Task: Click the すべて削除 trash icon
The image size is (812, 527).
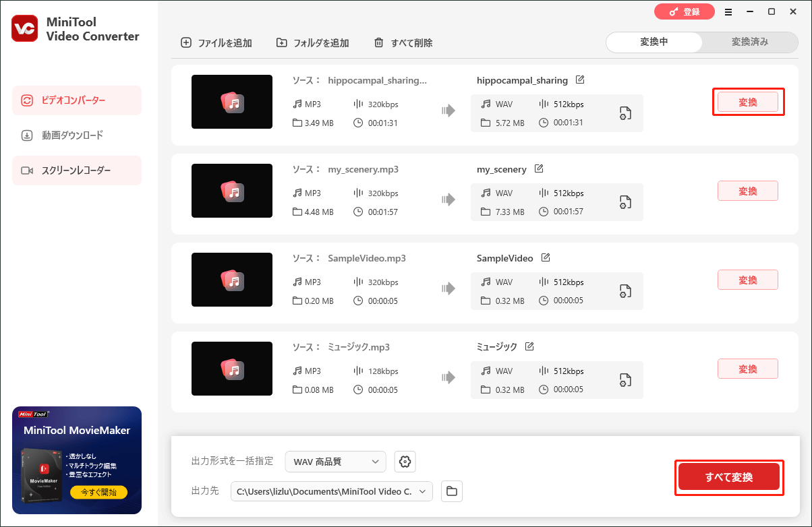Action: pyautogui.click(x=379, y=42)
